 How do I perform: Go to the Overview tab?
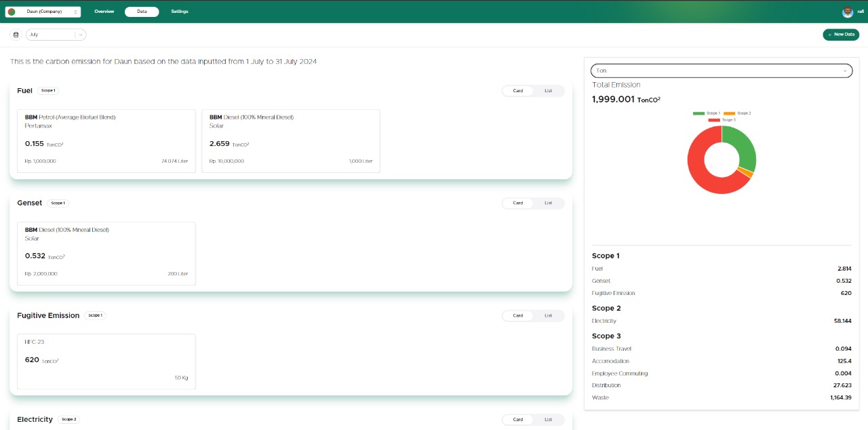click(104, 12)
